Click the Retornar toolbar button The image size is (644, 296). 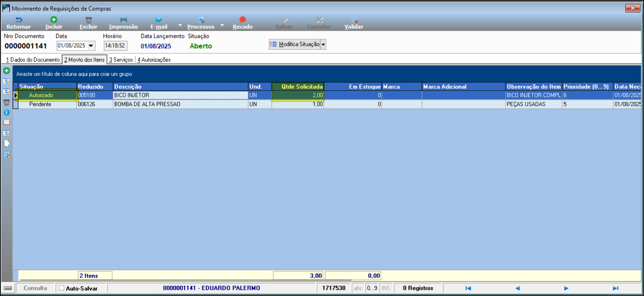(18, 23)
